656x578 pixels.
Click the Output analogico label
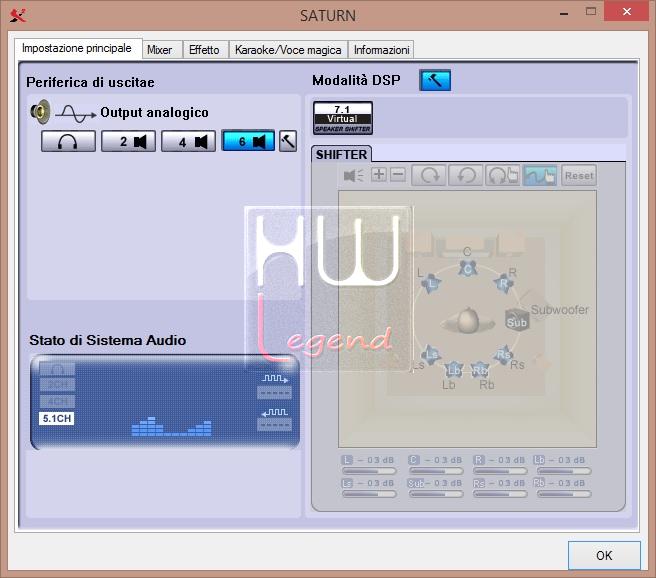coord(154,113)
